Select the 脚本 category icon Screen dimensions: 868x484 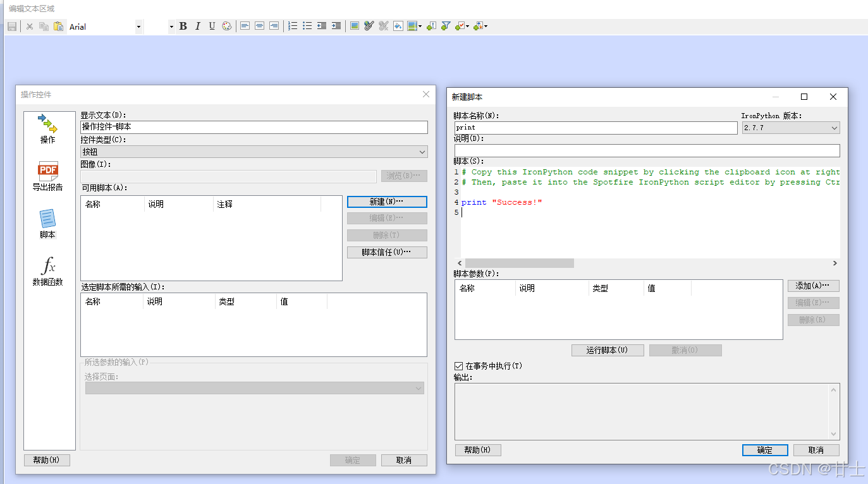click(x=48, y=224)
